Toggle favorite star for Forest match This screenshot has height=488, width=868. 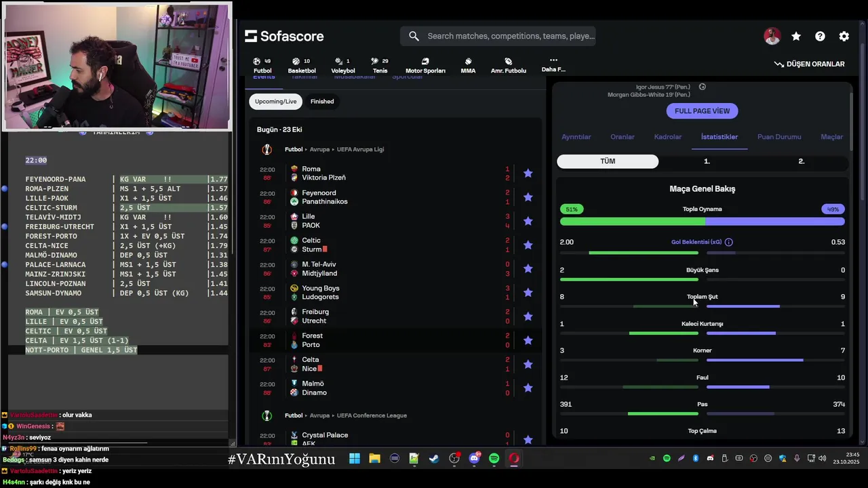click(x=528, y=340)
